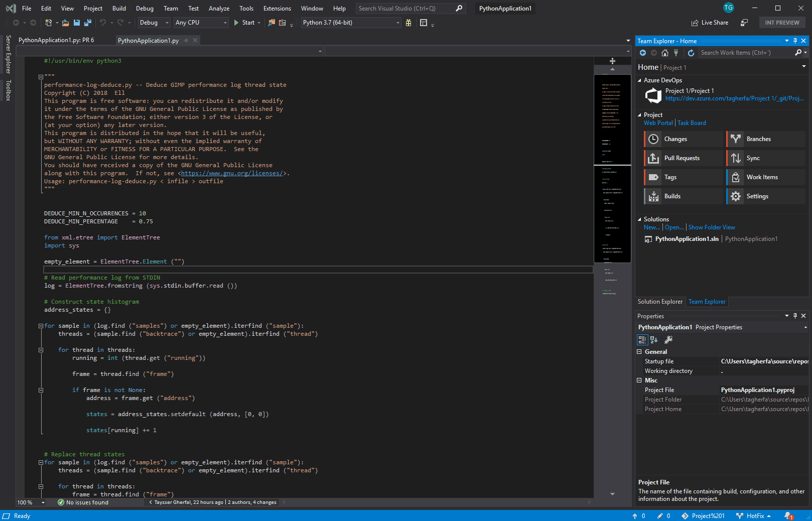Open the Debug menu
The height and width of the screenshot is (521, 812).
click(145, 8)
